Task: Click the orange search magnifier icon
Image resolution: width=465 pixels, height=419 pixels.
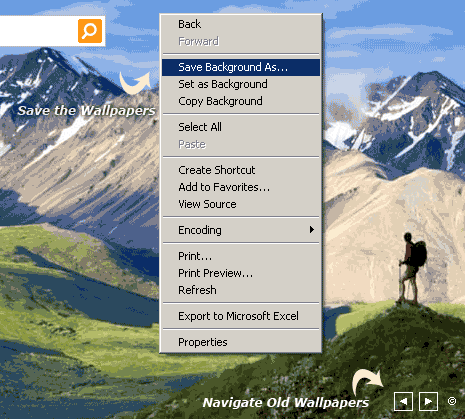Action: click(90, 31)
